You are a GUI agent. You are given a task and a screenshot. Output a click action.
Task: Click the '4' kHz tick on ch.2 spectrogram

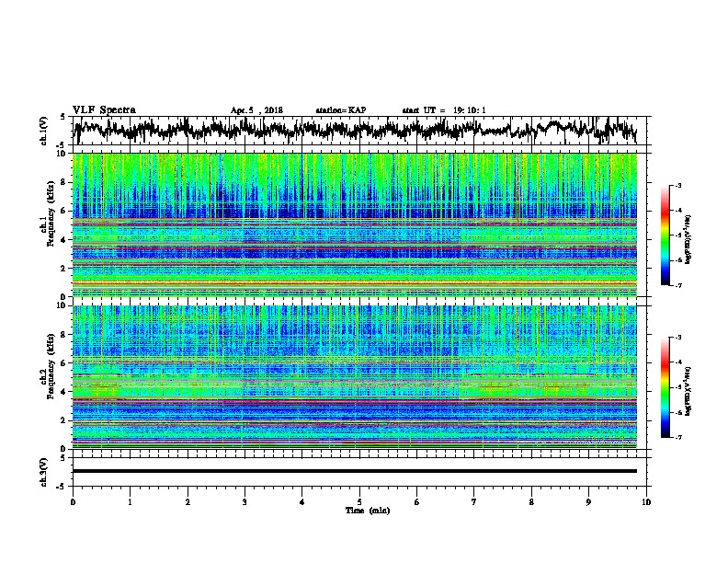[x=63, y=392]
